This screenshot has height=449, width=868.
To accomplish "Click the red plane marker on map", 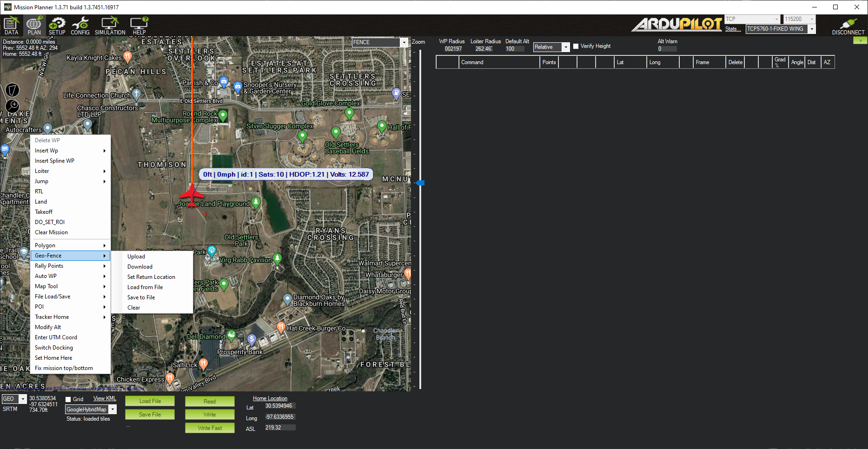I will click(x=192, y=194).
